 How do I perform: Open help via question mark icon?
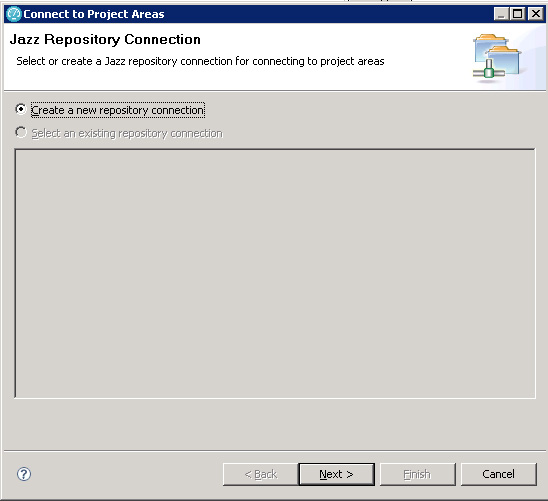click(x=24, y=474)
